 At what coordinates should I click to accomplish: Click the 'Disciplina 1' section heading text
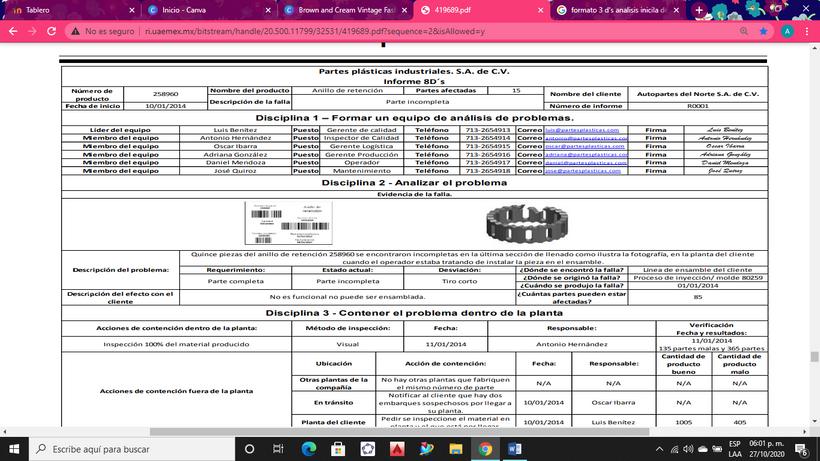[x=414, y=118]
